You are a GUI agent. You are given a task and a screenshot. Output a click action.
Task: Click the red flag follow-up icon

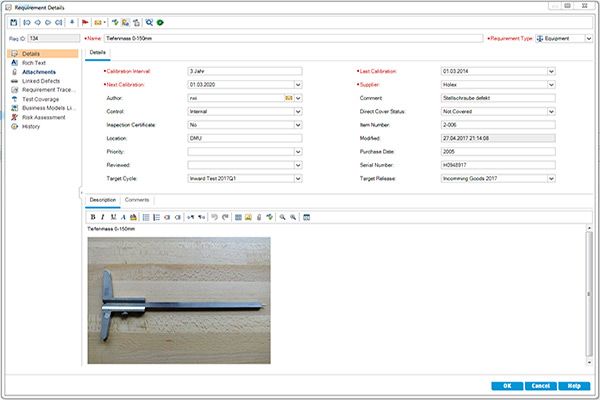85,20
